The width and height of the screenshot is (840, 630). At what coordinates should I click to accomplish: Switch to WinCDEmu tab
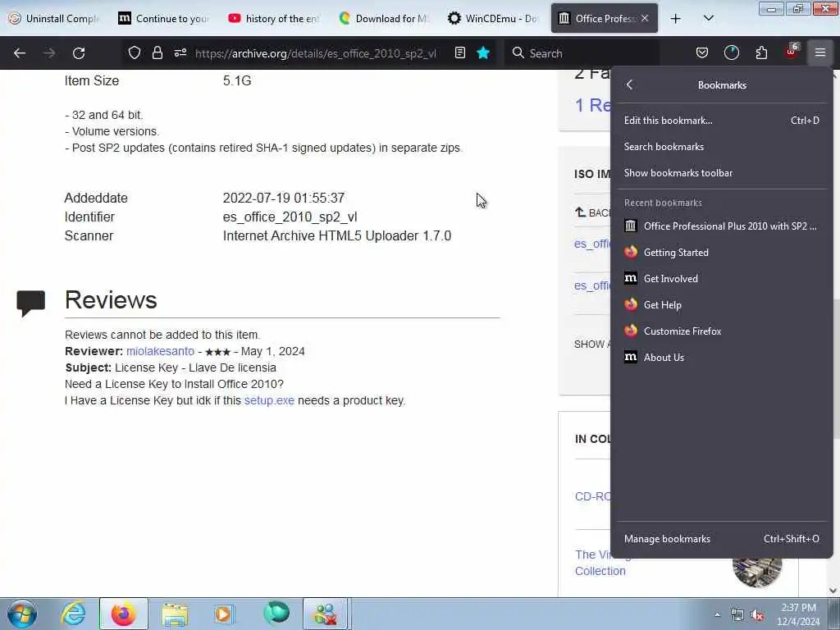point(493,18)
